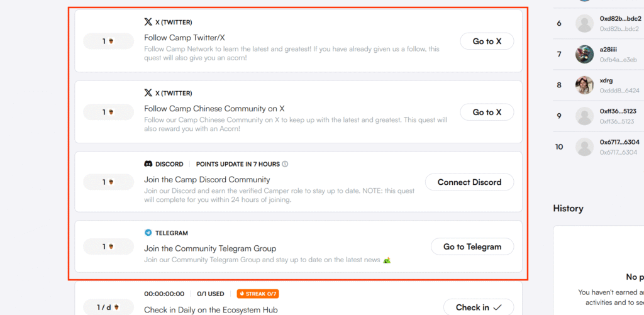644x315 pixels.
Task: Click the Twitter/X quest description about Camp Network
Action: click(x=292, y=53)
